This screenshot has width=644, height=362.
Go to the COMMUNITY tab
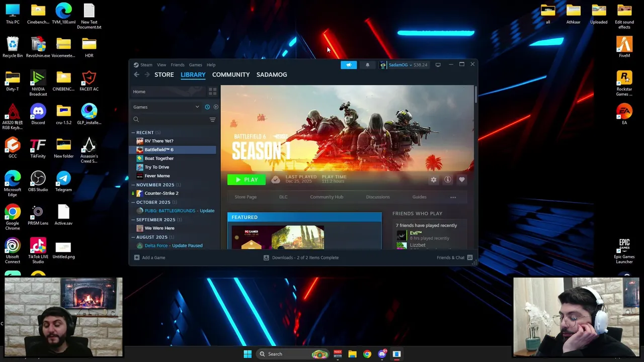[231, 74]
